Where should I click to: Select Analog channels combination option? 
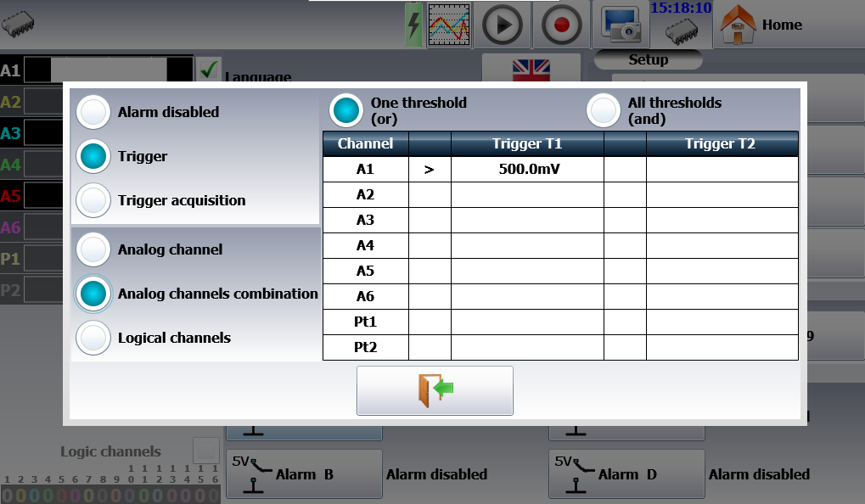click(x=93, y=294)
